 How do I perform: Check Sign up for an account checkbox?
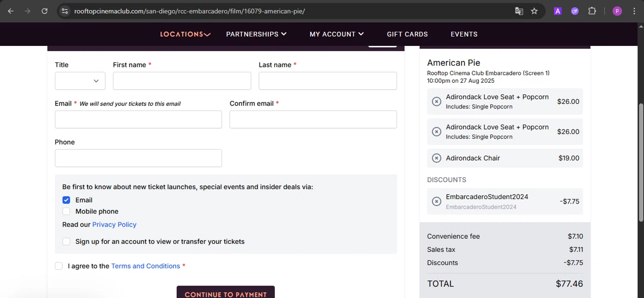66,241
